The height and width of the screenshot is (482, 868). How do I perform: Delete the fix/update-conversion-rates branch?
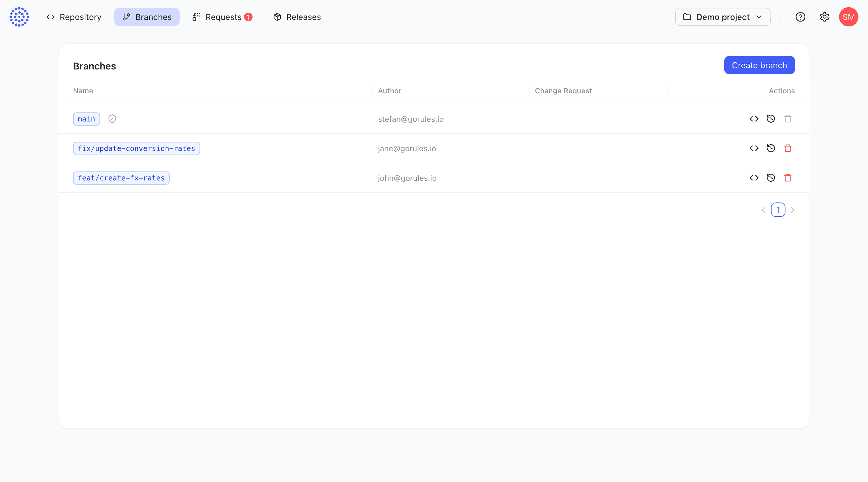(x=787, y=148)
